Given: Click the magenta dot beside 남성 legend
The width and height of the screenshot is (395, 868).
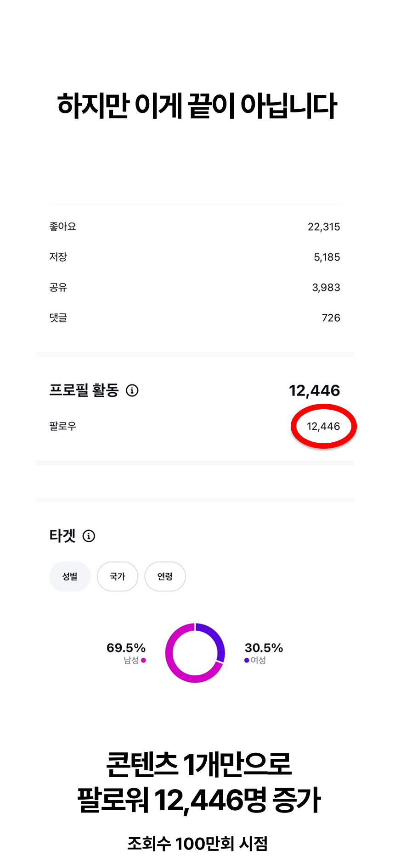Looking at the screenshot, I should tap(143, 660).
